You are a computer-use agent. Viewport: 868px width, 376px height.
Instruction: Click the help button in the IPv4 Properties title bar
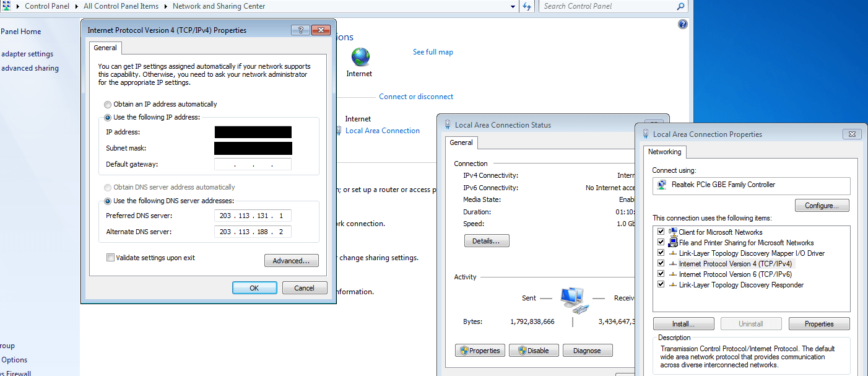[300, 30]
